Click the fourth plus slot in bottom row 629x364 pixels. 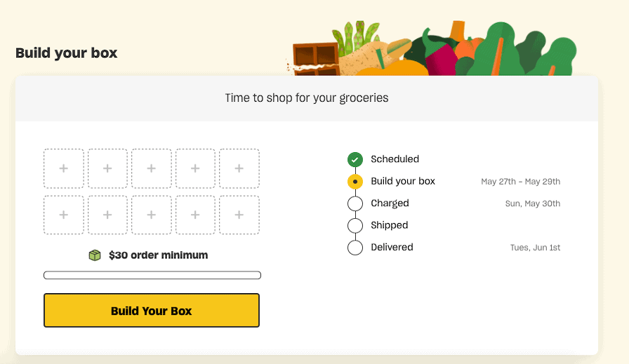point(195,215)
